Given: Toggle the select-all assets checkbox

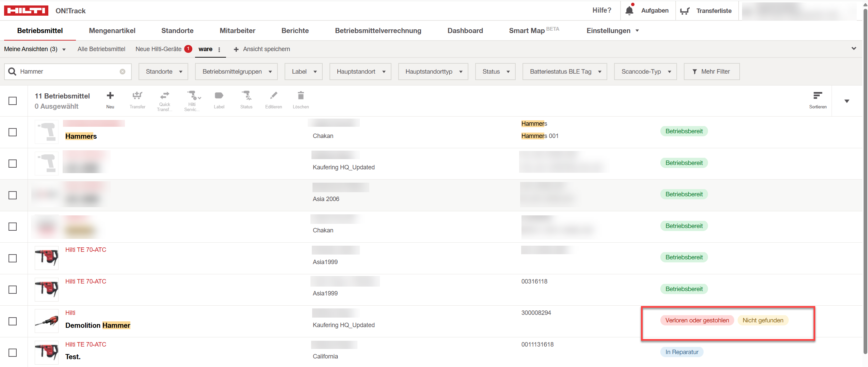Looking at the screenshot, I should click(x=13, y=101).
